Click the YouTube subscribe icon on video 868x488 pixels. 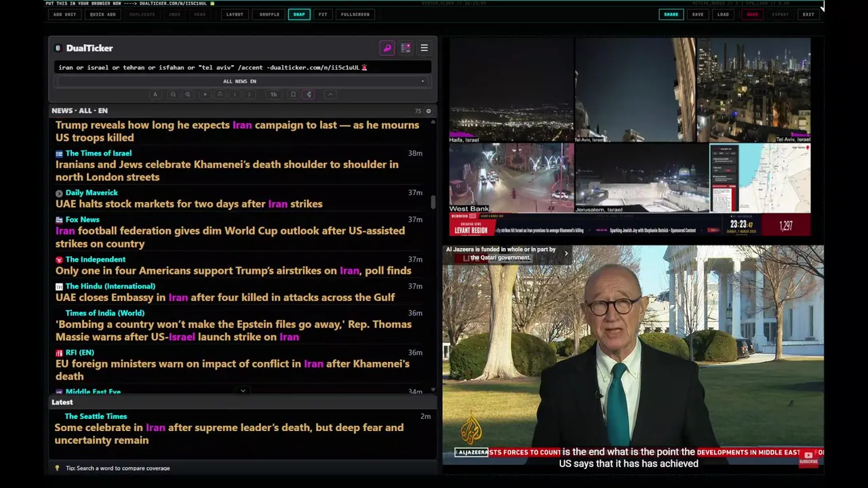[x=808, y=457]
